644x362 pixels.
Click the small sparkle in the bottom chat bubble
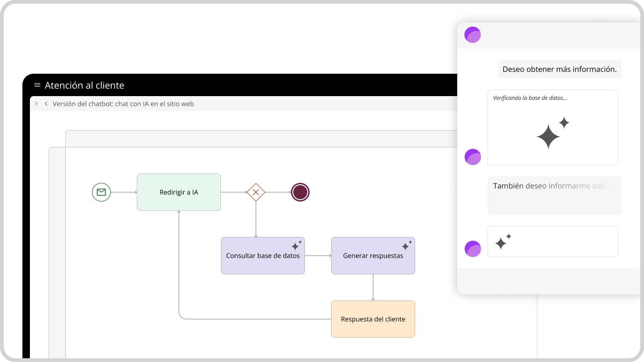pos(503,242)
